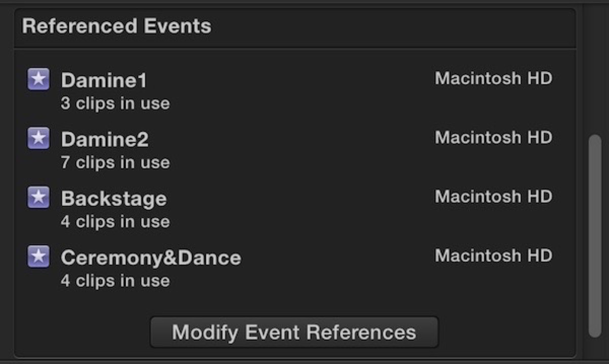The width and height of the screenshot is (609, 364).
Task: Click the Referenced Events section header
Action: click(x=117, y=26)
